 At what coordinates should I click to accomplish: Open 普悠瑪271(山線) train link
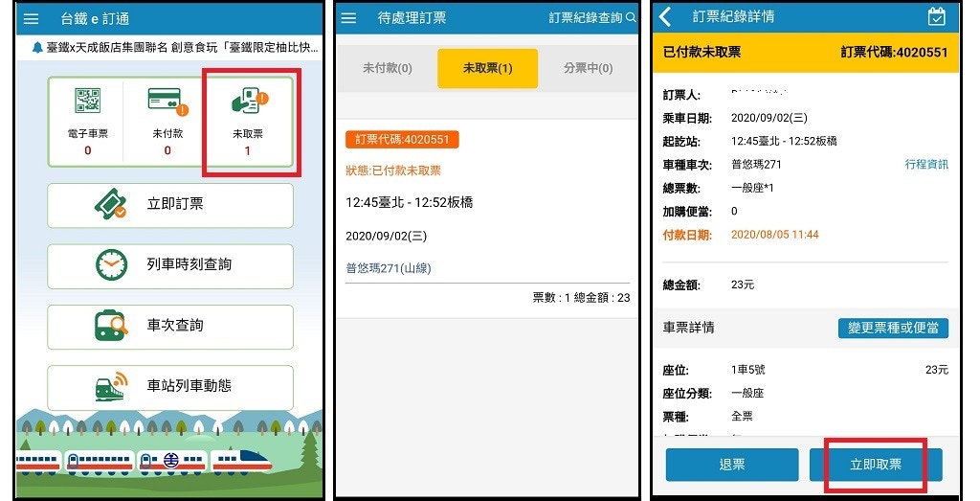click(x=389, y=268)
